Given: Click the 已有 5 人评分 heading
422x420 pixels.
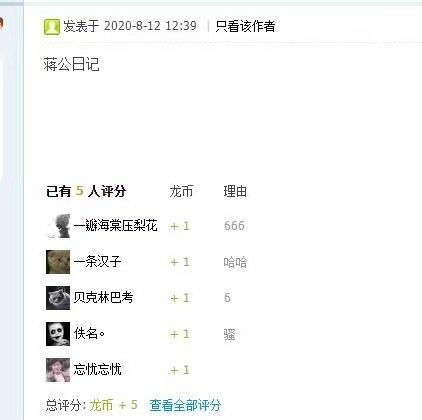Looking at the screenshot, I should (86, 191).
